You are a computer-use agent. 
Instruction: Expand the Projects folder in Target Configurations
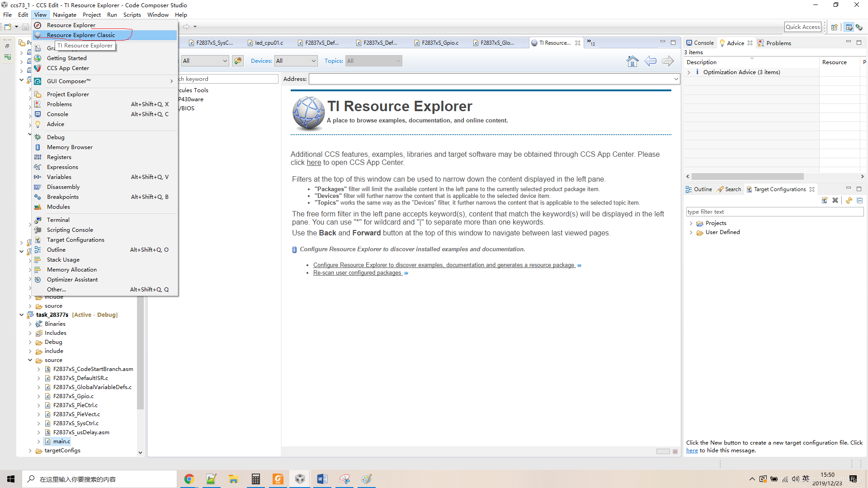[691, 223]
